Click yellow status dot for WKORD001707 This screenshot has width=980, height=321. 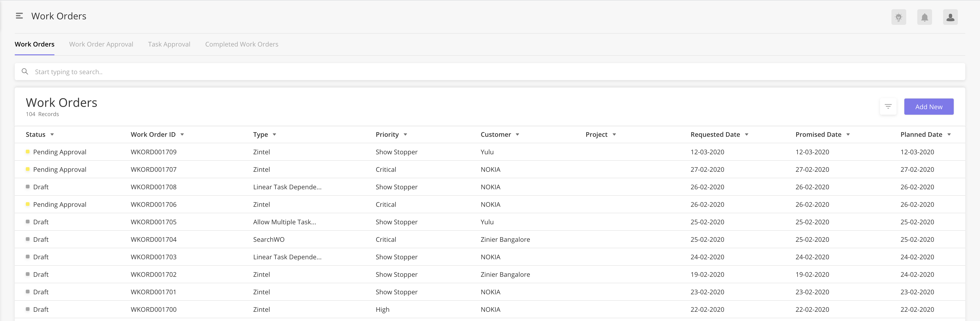[x=27, y=169]
